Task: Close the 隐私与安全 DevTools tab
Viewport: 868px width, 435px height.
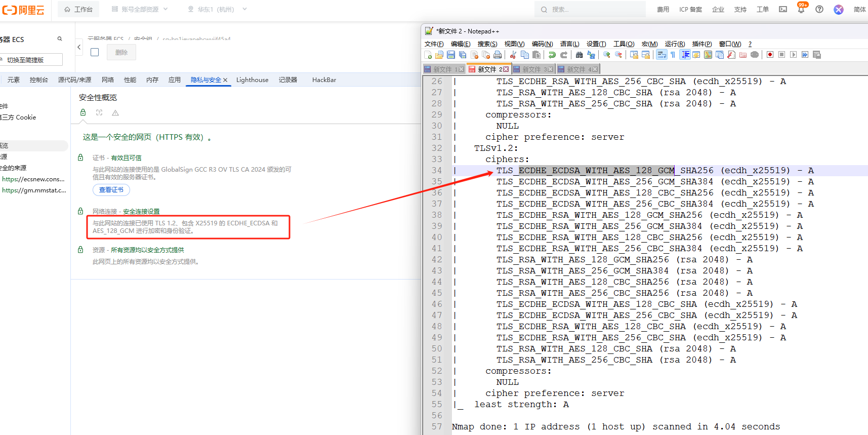Action: (225, 80)
